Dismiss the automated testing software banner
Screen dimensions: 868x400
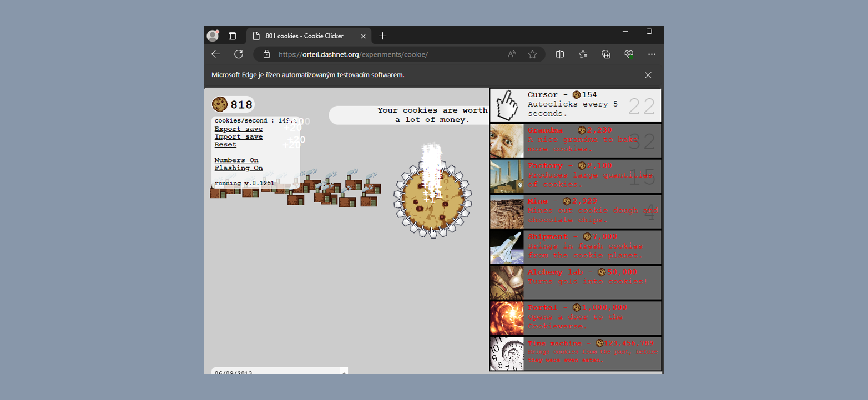point(648,75)
